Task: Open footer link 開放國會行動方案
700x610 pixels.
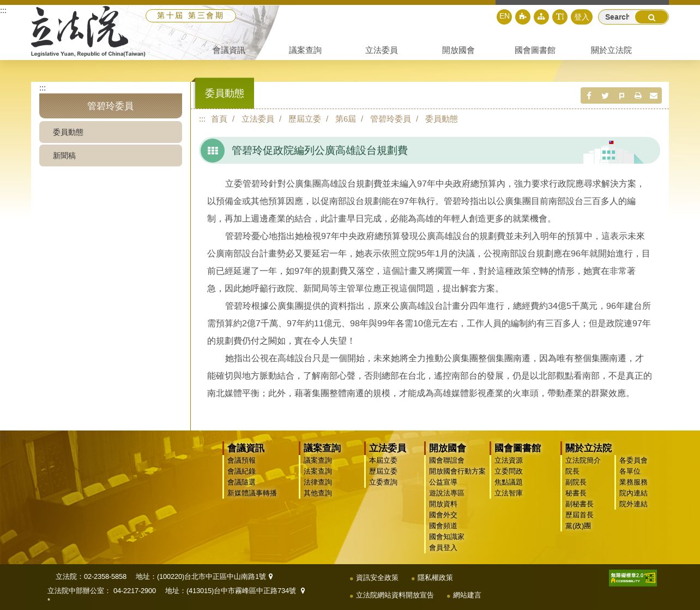Action: (457, 471)
